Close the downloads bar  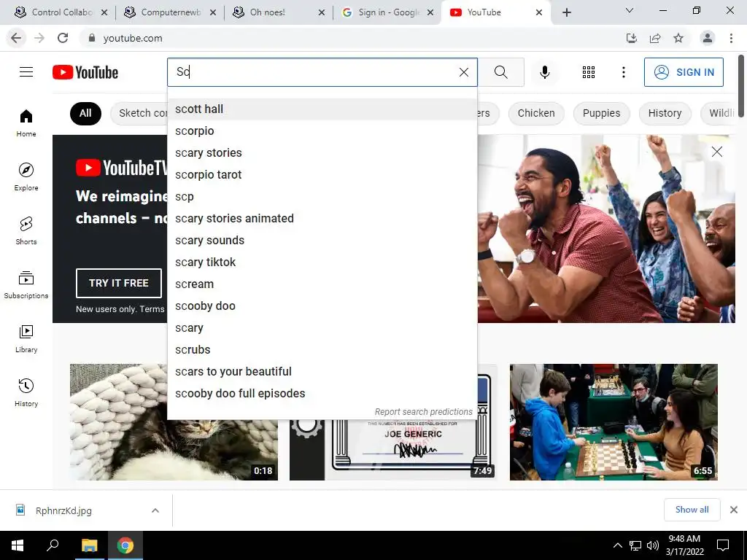coord(734,510)
